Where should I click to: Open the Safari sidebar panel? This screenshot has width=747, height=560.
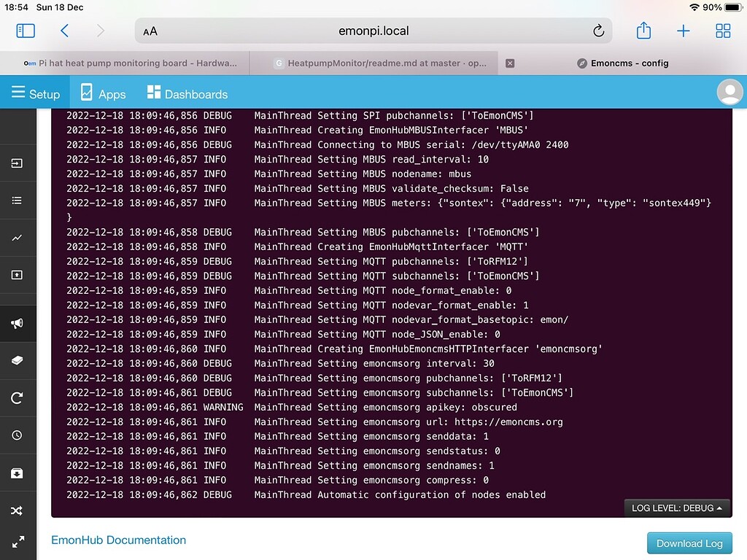[26, 31]
